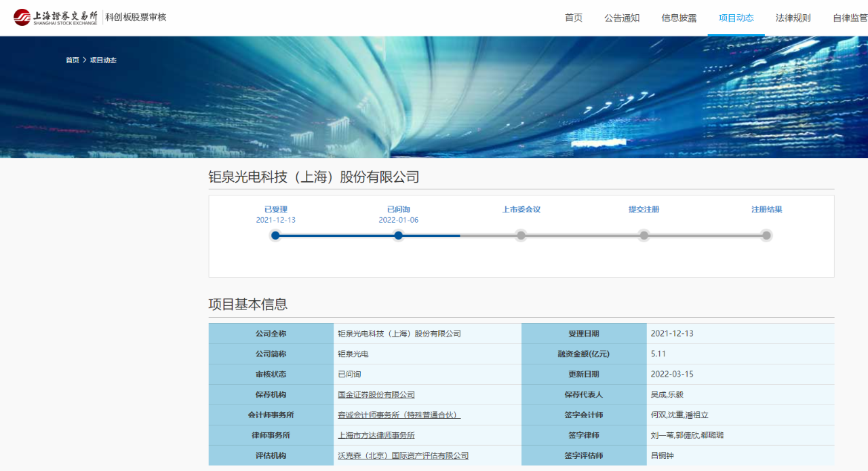Click the 已受理 stage label
Screen dimensions: 868x471
click(x=276, y=210)
